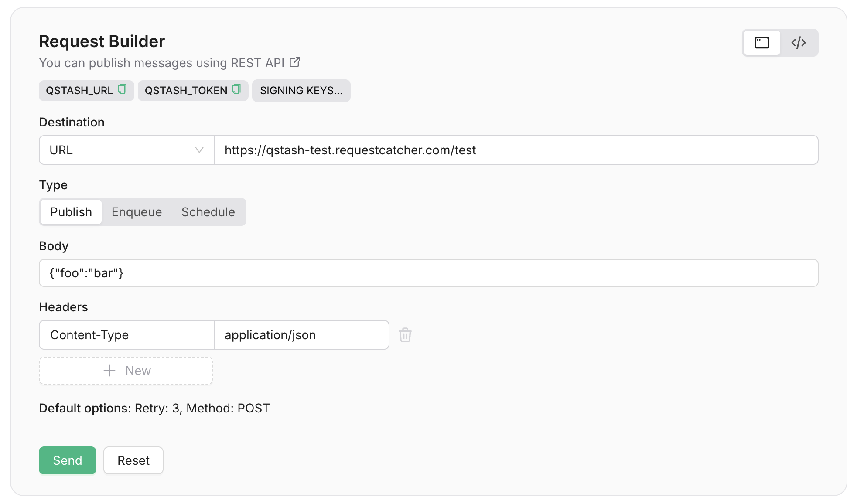Click the QSTASH_URL chip label
Viewport: 854px width, 504px height.
click(79, 91)
